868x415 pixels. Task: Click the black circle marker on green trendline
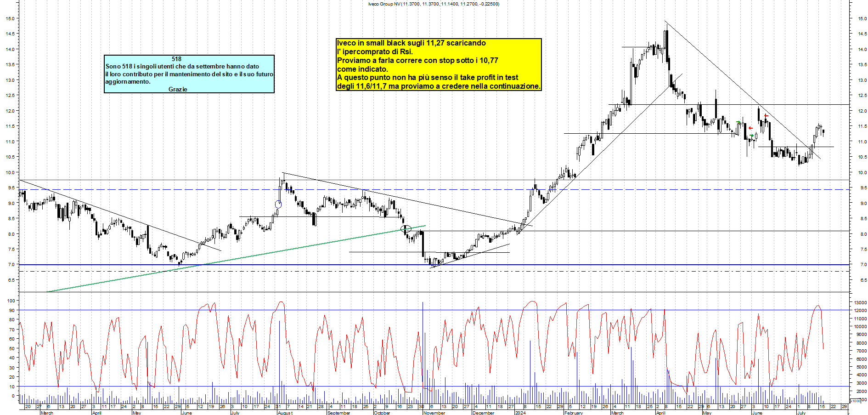coord(406,228)
